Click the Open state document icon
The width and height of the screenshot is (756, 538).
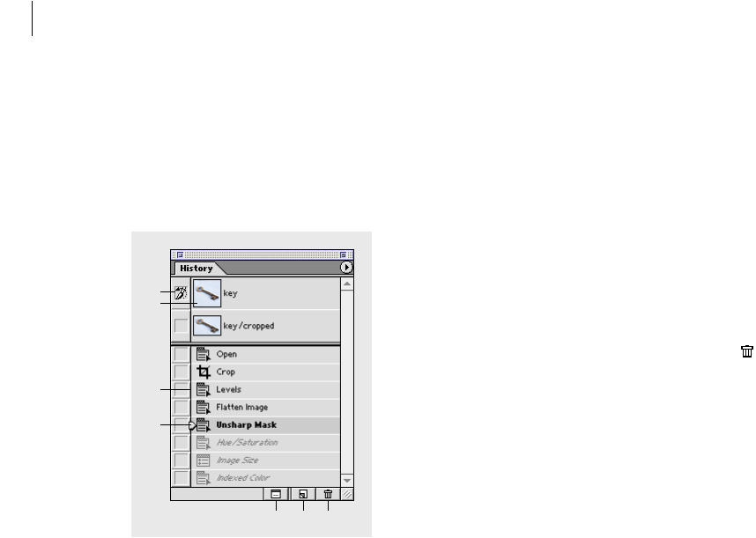203,354
